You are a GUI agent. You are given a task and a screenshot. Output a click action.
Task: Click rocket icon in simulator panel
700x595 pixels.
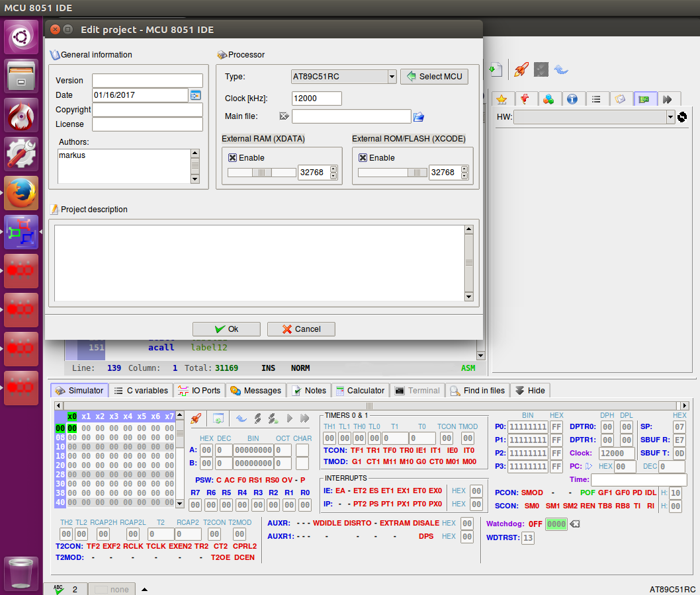[x=196, y=418]
